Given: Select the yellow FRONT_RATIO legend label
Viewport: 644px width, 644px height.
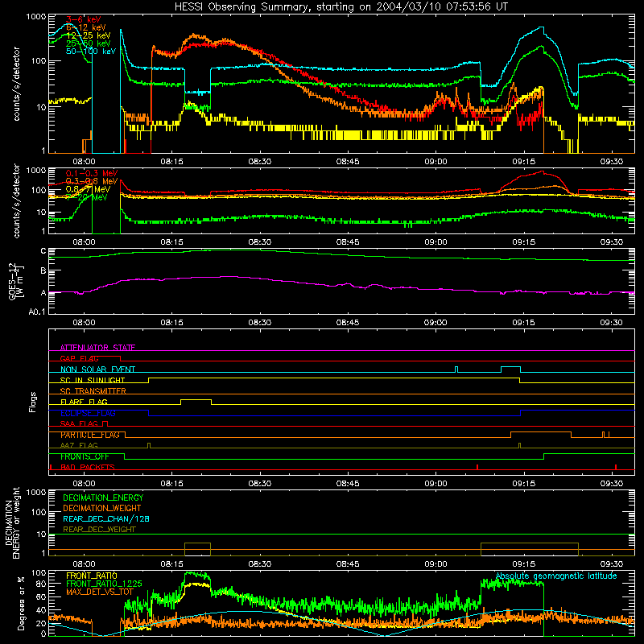Looking at the screenshot, I should (x=92, y=576).
